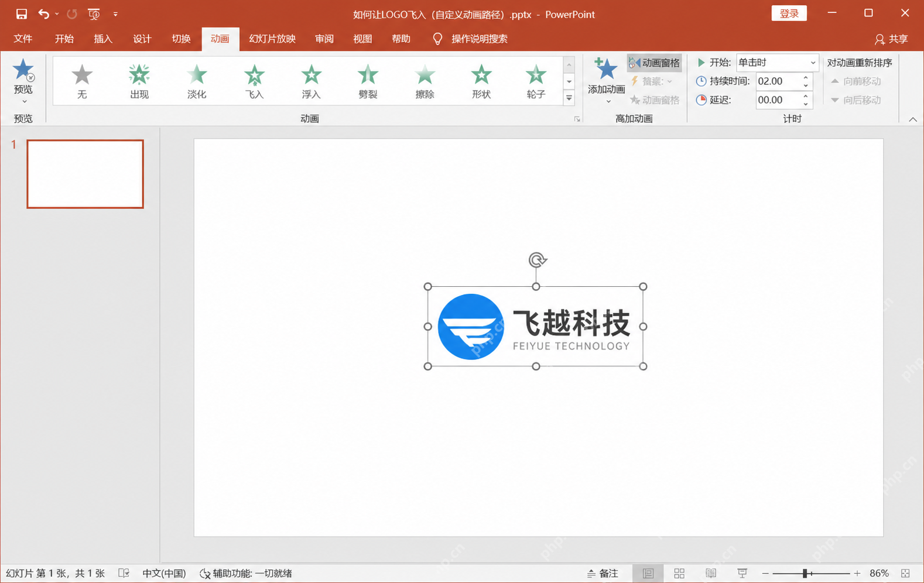Apply the 形状 shape animation
The width and height of the screenshot is (924, 583).
tap(481, 81)
